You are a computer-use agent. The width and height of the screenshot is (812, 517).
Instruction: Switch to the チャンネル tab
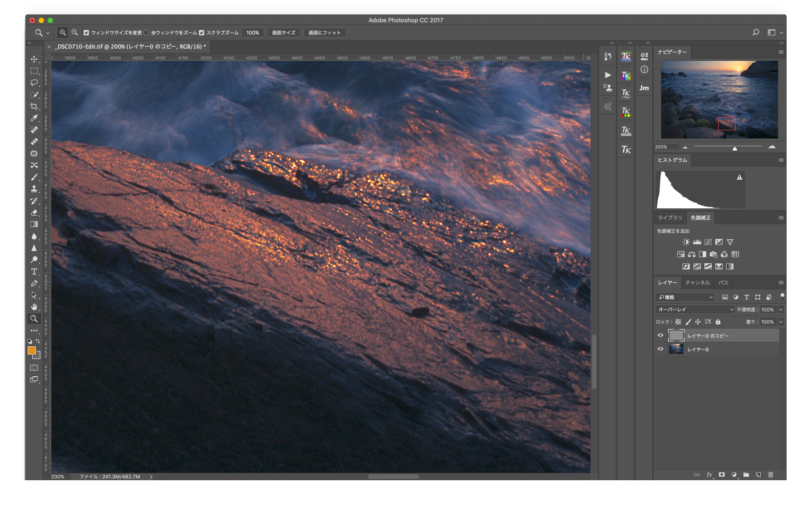pyautogui.click(x=698, y=282)
